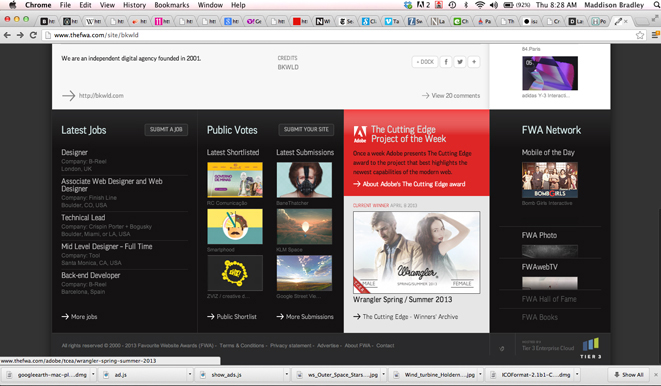This screenshot has width=661, height=386.
Task: Open ad.js download options arrow
Action: [190, 374]
